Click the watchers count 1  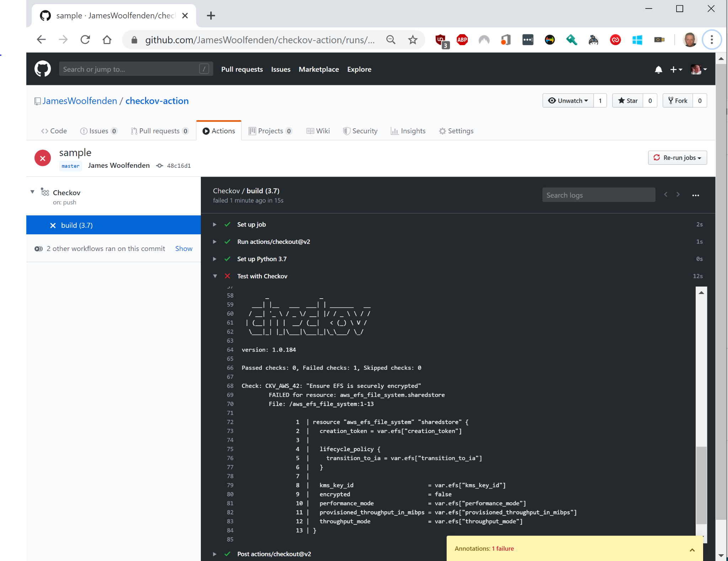click(600, 101)
